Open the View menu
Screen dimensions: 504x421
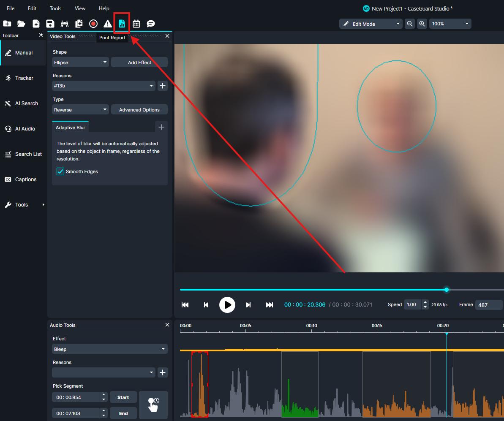coord(80,8)
